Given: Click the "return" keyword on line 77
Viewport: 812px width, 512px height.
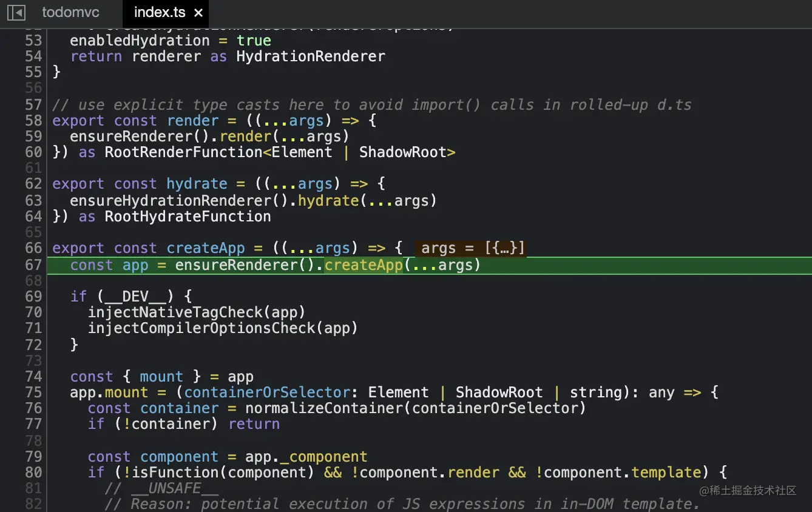Looking at the screenshot, I should [254, 424].
